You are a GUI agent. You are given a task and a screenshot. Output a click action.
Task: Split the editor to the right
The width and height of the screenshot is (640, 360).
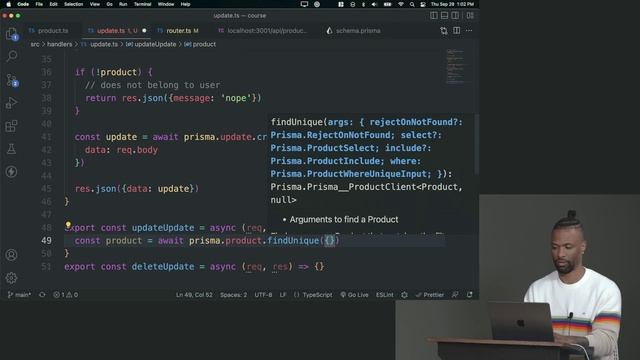tap(457, 31)
